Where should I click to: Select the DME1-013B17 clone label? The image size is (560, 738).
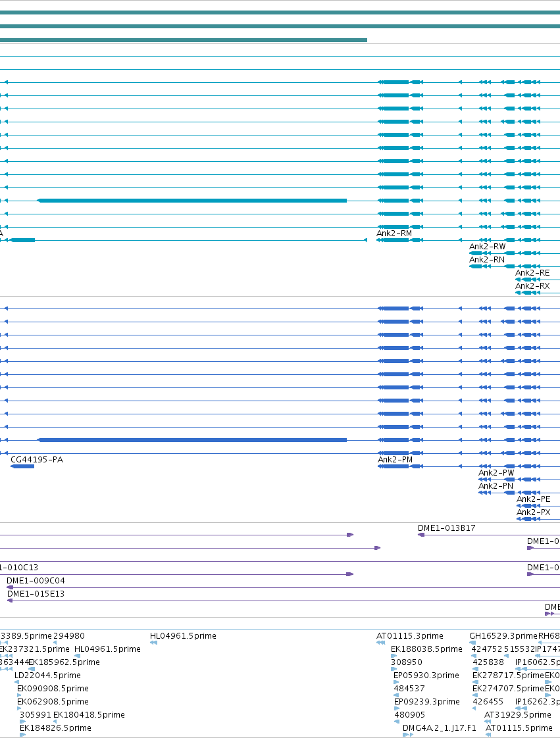[x=447, y=528]
